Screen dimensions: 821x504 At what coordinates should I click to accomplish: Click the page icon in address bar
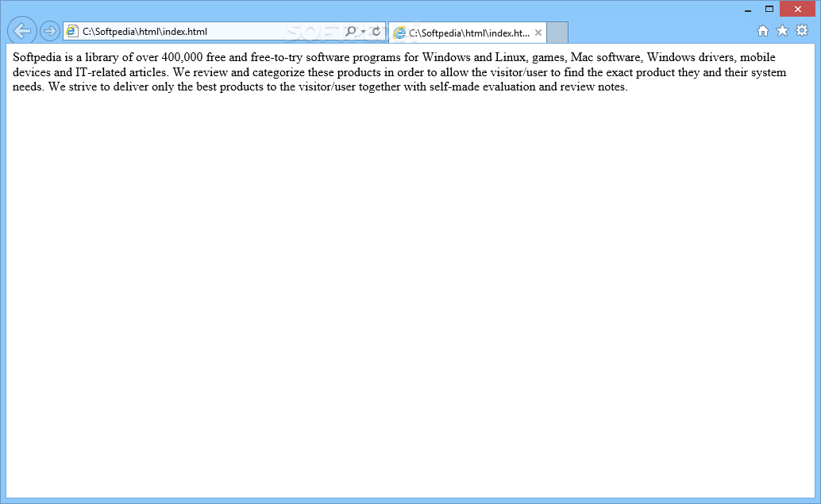[x=72, y=32]
